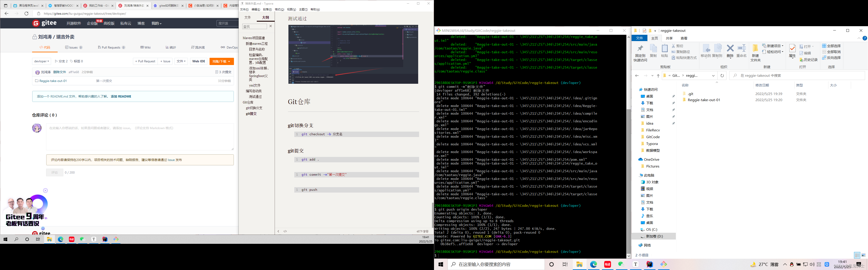
Task: Click the Windows Start button on right taskbar
Action: coord(441,264)
